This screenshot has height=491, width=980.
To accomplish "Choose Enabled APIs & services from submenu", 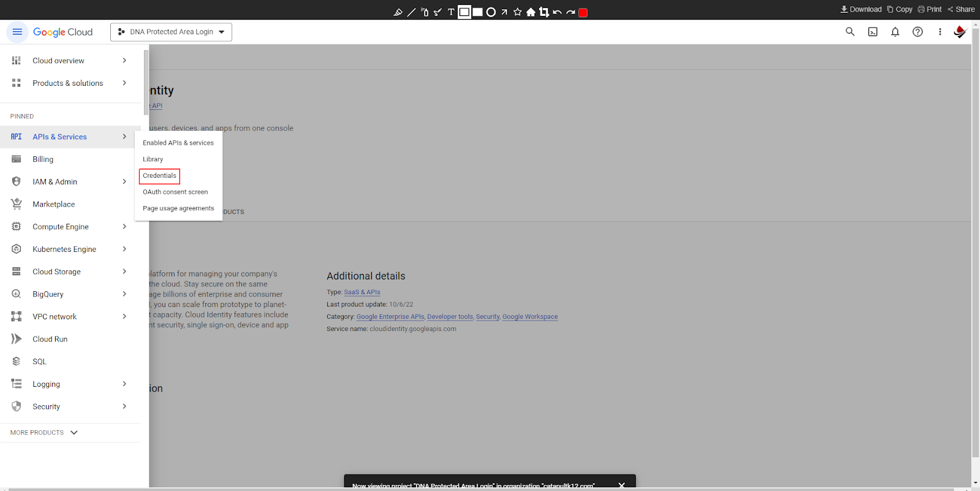I will pyautogui.click(x=178, y=143).
